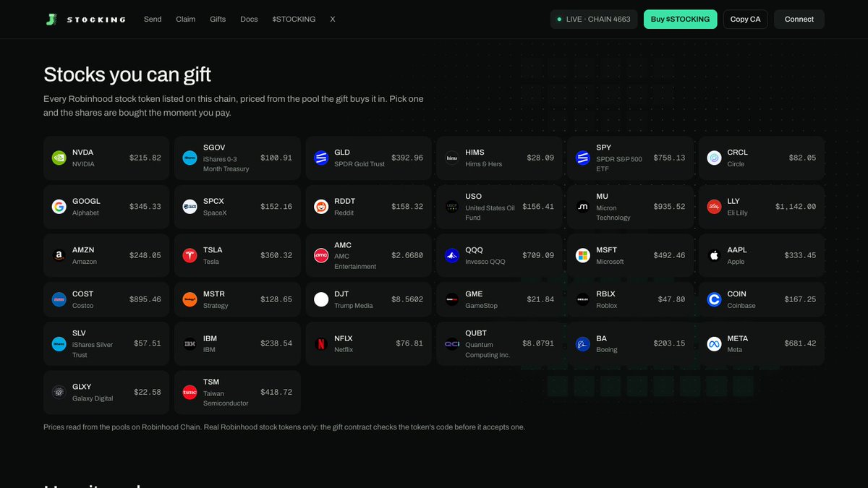Click the "Stocks you can gift" heading
The height and width of the screenshot is (488, 868).
pyautogui.click(x=127, y=74)
